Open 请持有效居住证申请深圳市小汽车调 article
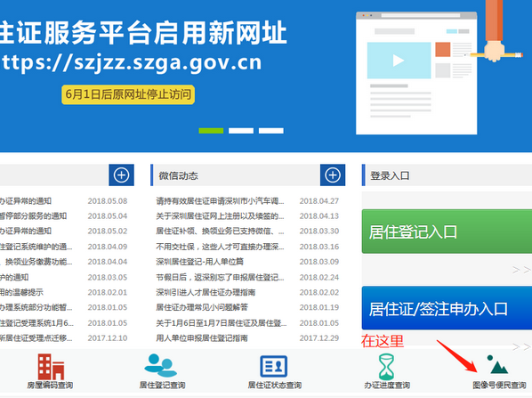 (x=220, y=201)
